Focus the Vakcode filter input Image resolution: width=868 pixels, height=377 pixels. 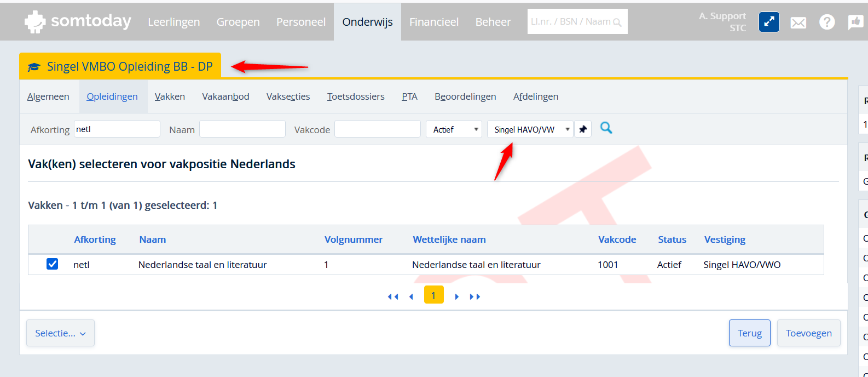click(378, 129)
